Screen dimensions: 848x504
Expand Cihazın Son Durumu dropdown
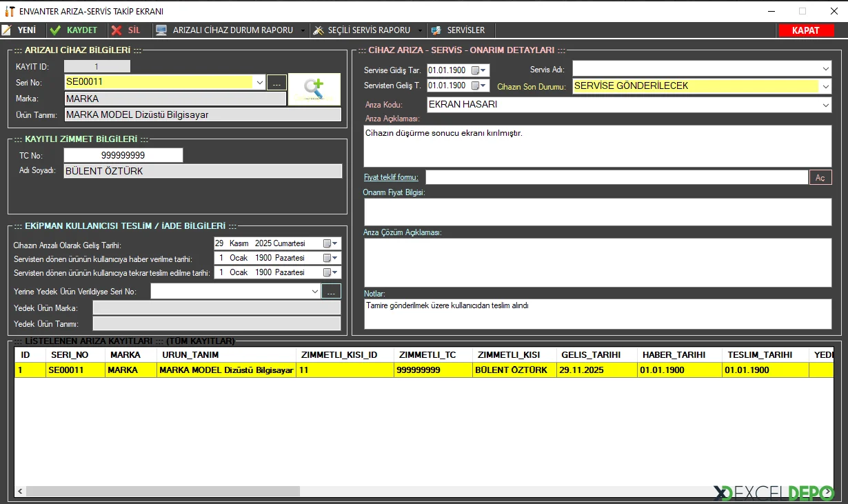(x=826, y=87)
